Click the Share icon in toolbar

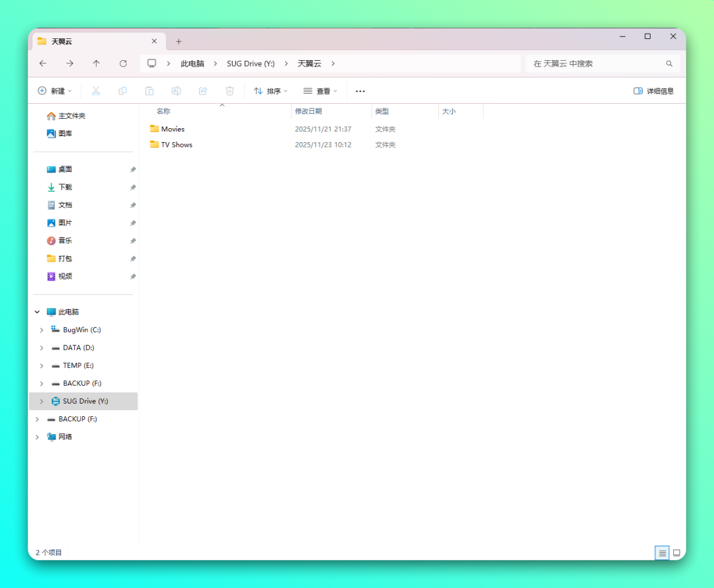tap(203, 91)
